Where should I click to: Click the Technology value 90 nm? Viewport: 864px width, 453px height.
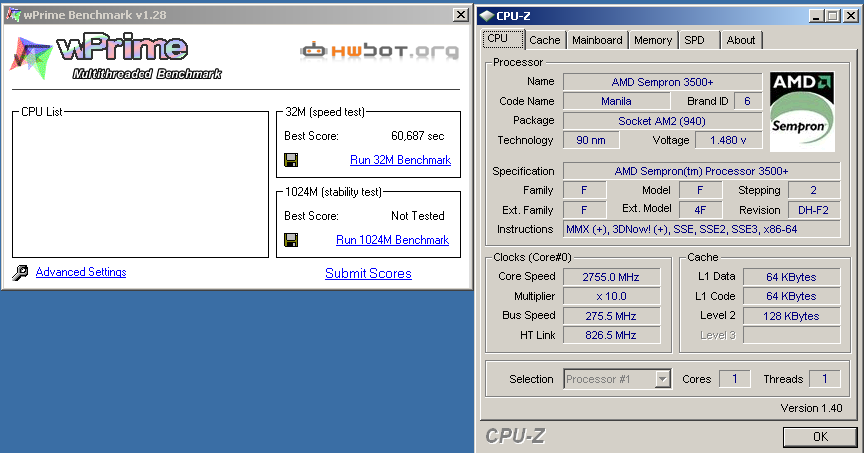coord(591,141)
